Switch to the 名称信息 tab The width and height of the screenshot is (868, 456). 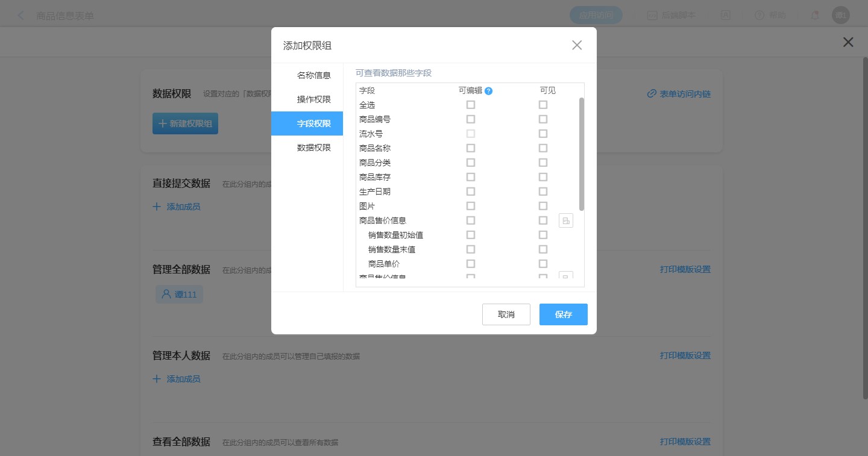[x=313, y=75]
